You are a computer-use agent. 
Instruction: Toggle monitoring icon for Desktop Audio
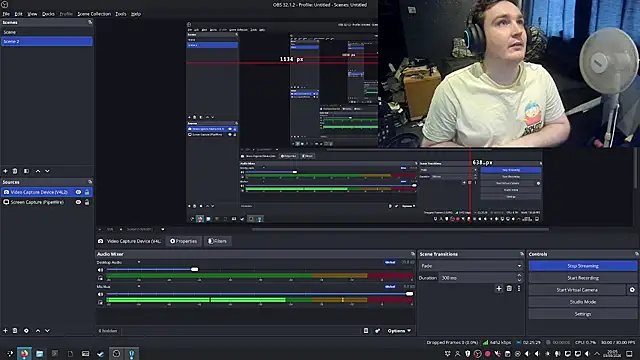pos(100,278)
